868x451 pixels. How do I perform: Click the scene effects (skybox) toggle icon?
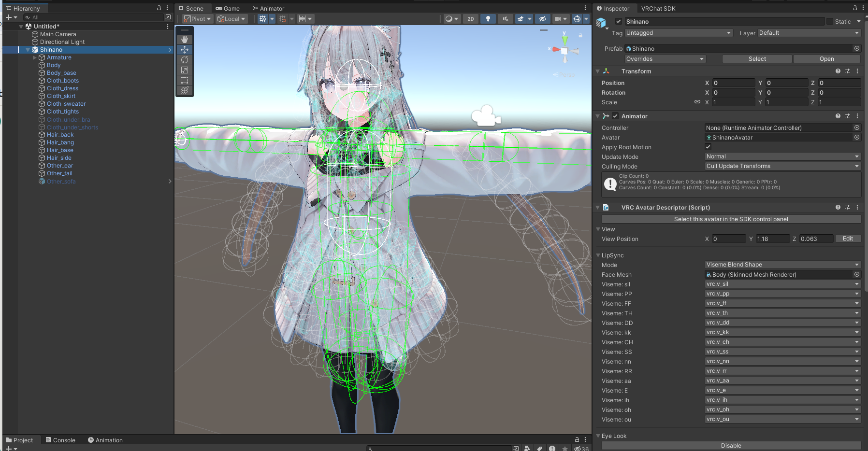coord(521,19)
